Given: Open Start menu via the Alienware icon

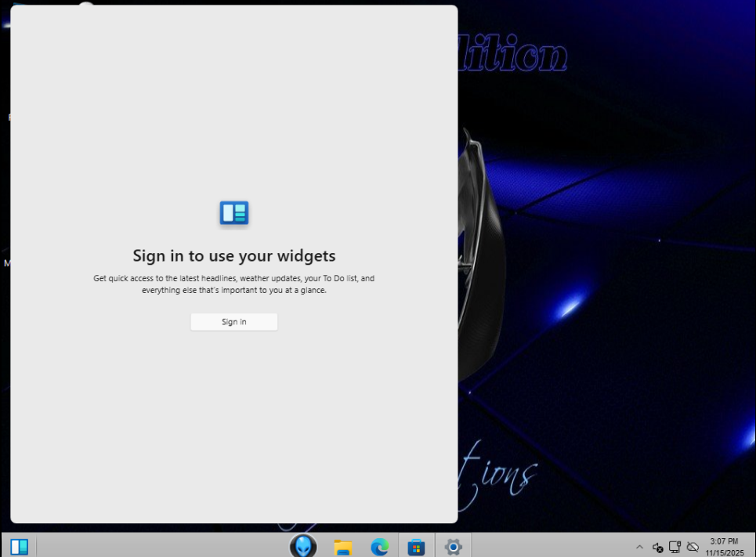Looking at the screenshot, I should (303, 546).
